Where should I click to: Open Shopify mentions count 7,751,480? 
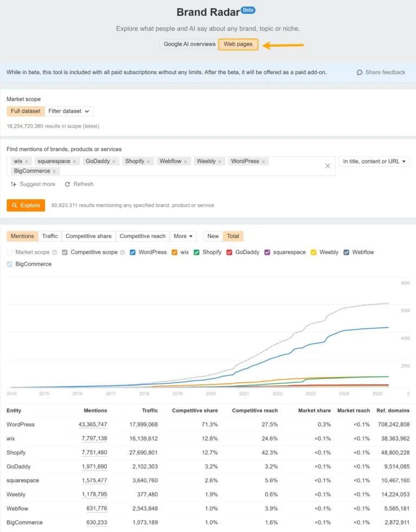click(94, 452)
